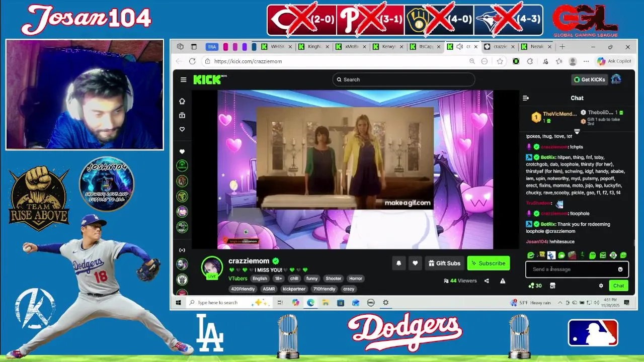Click the notification bell for crazziemom

[399, 263]
